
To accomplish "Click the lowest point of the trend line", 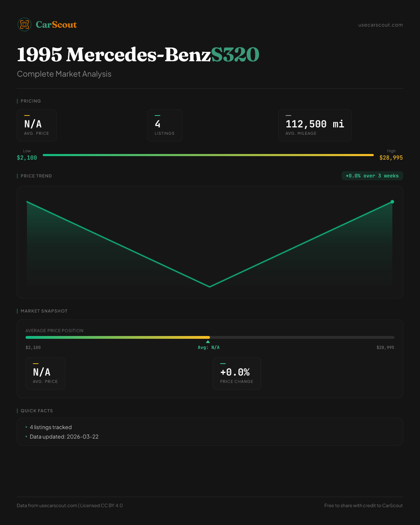I will 210,287.
